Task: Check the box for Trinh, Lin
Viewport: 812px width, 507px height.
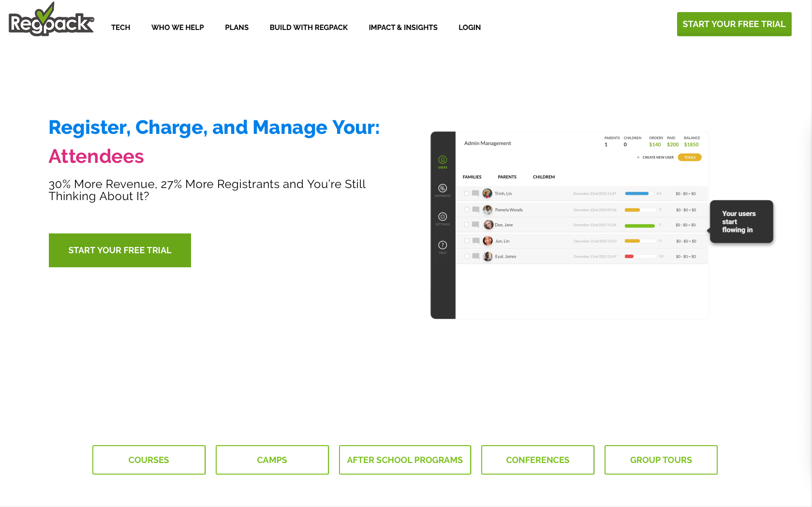Action: click(467, 193)
